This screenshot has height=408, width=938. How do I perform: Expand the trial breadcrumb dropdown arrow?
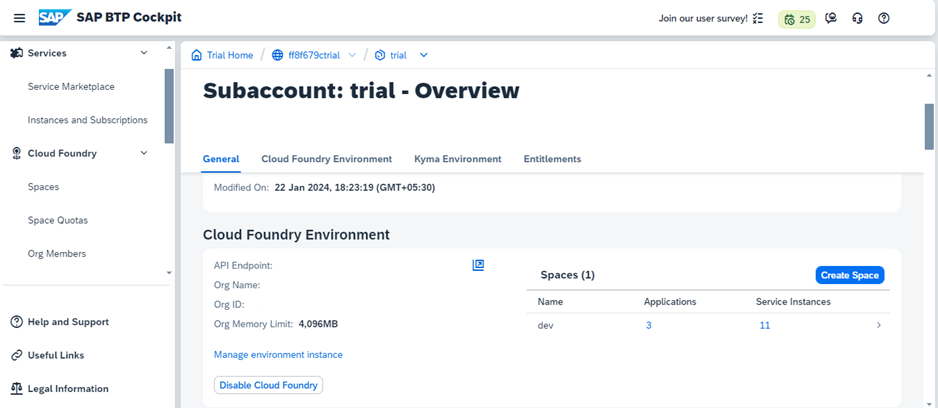pos(424,55)
